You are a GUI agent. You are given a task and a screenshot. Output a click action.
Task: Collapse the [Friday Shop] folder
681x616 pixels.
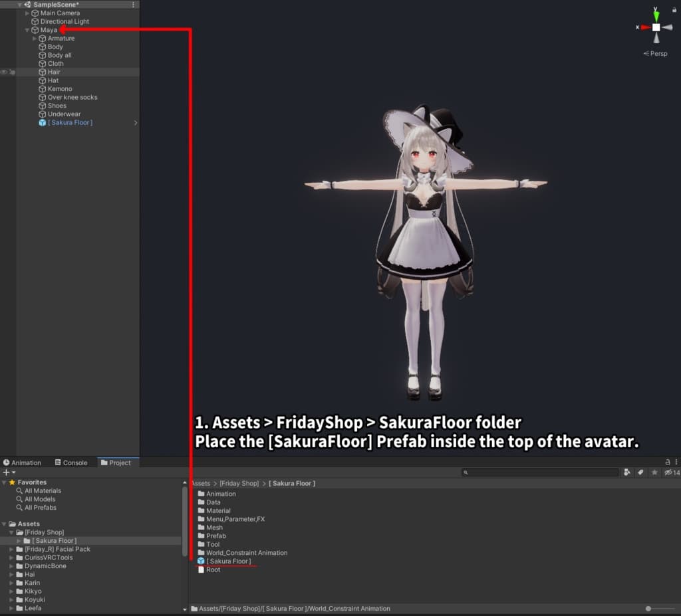[11, 532]
